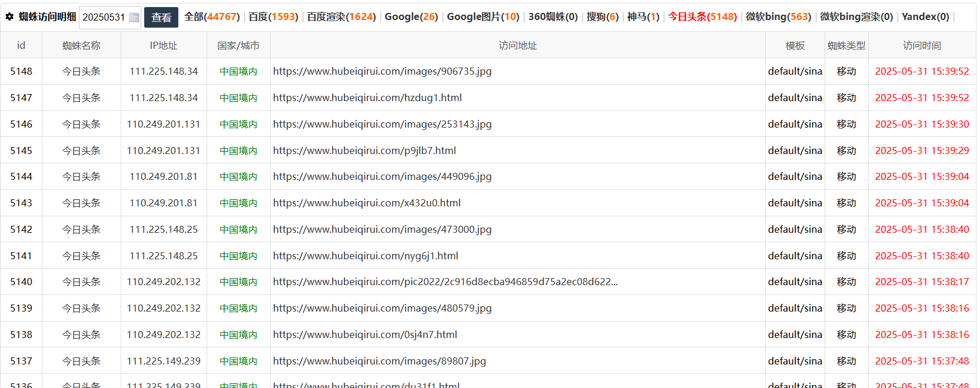Screen dimensions: 980x388
Task: Open URL images/449096.jpg
Action: pos(383,176)
